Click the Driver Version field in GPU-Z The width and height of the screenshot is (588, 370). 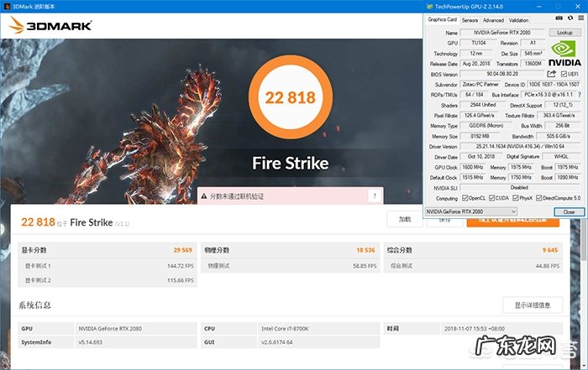click(520, 147)
